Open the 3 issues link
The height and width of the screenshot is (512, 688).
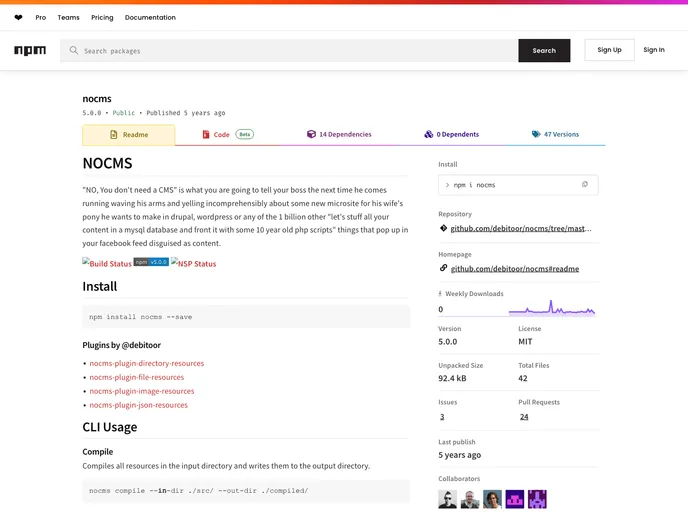pyautogui.click(x=442, y=417)
